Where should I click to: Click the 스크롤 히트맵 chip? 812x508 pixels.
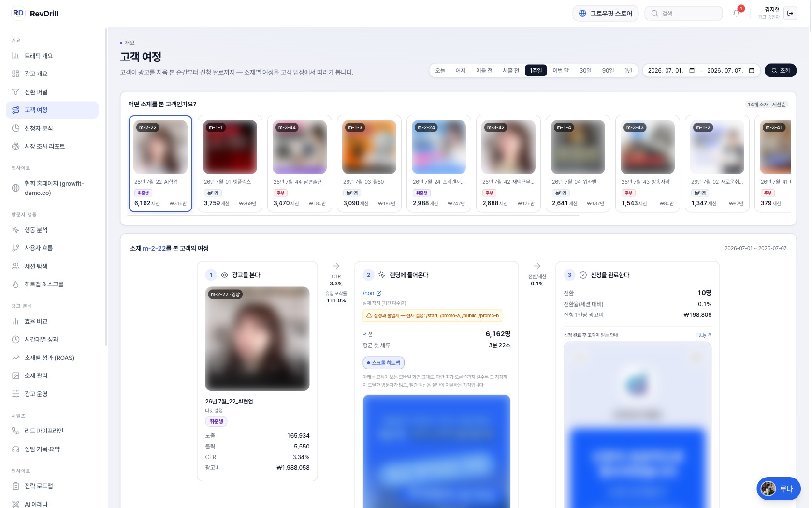tap(384, 363)
